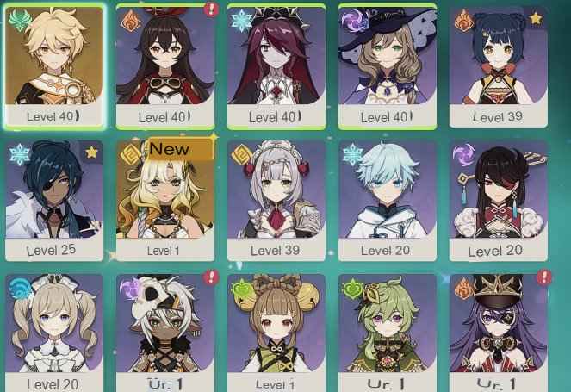Viewport: 571px width, 392px height.
Task: Click the Geo icon on Noelle's card
Action: [x=241, y=154]
